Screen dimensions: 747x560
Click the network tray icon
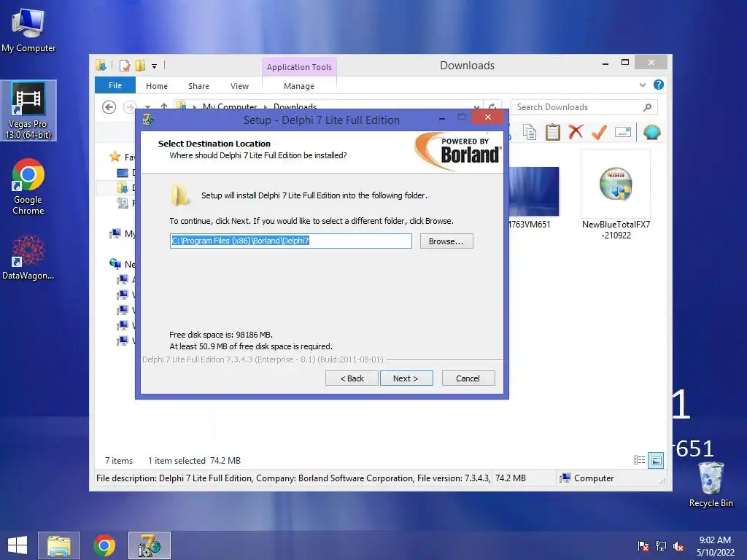click(x=661, y=546)
